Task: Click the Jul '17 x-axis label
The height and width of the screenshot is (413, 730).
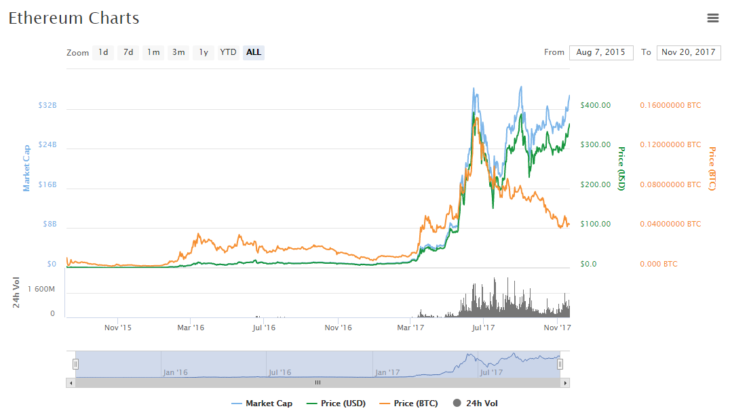Action: point(483,328)
